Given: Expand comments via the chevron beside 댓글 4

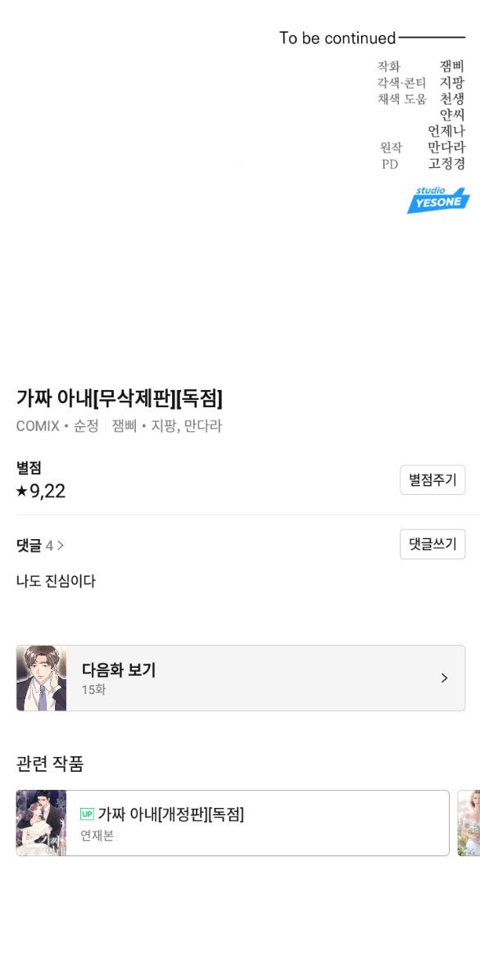Looking at the screenshot, I should click(x=61, y=546).
